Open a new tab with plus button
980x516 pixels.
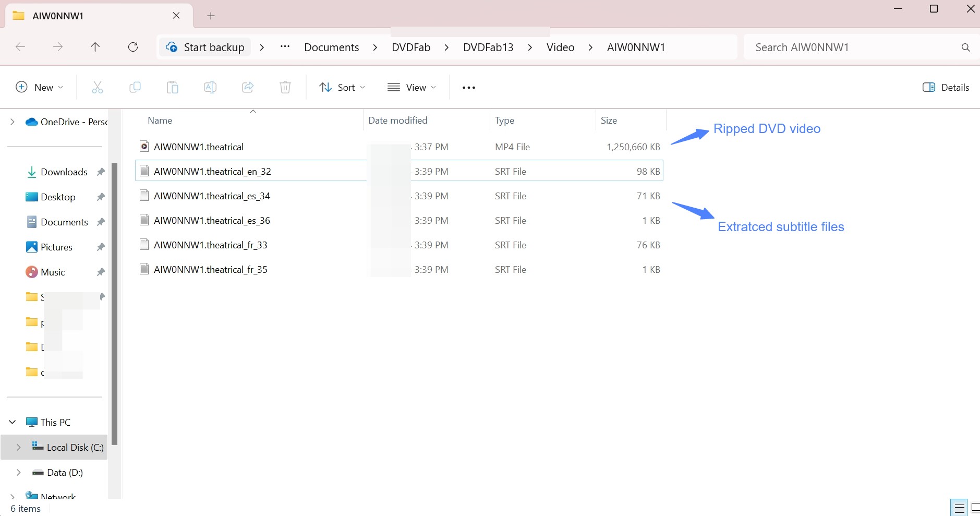(211, 16)
